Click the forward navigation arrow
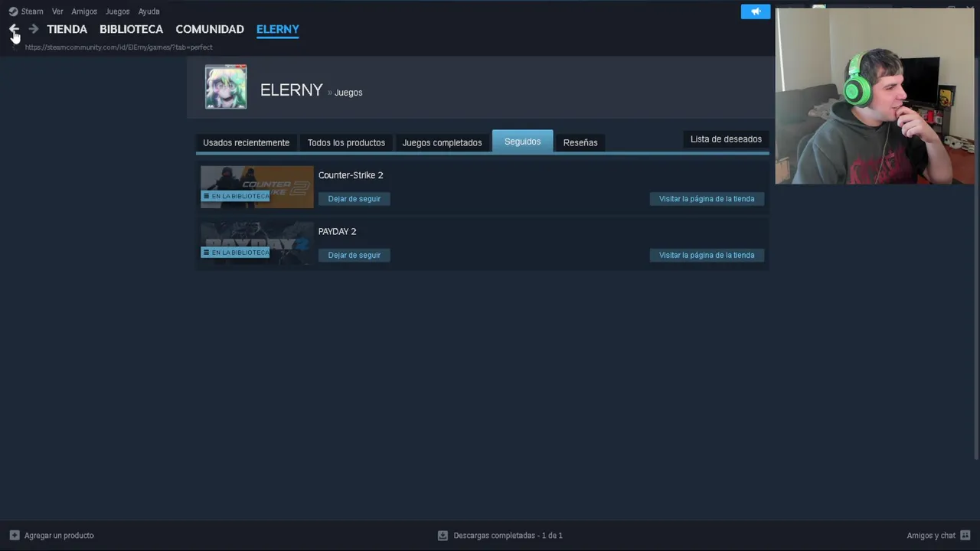This screenshot has height=551, width=980. coord(34,29)
